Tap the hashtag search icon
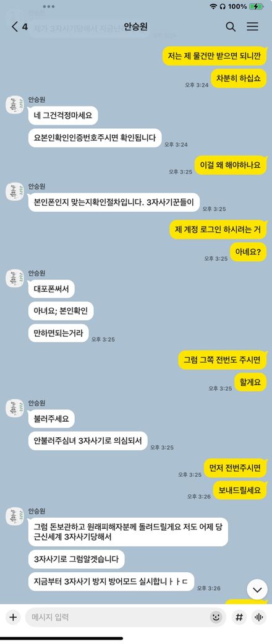The width and height of the screenshot is (272, 644). (239, 617)
